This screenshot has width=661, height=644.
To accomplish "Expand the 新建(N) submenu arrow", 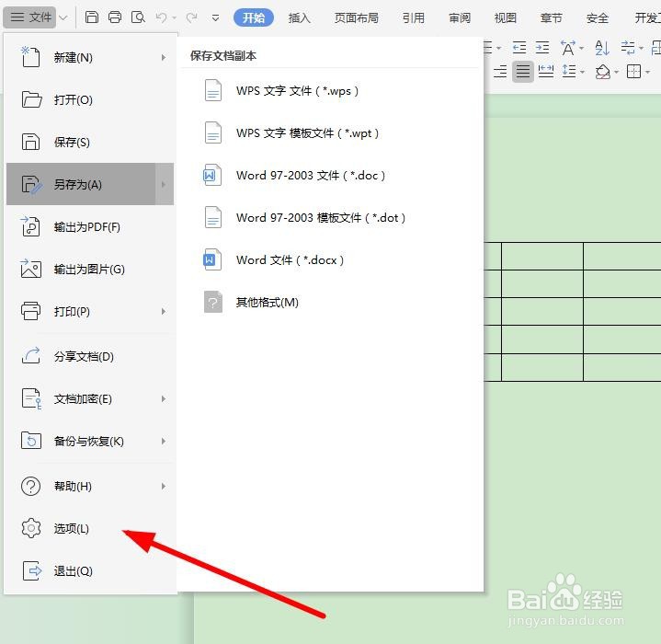I will (164, 57).
